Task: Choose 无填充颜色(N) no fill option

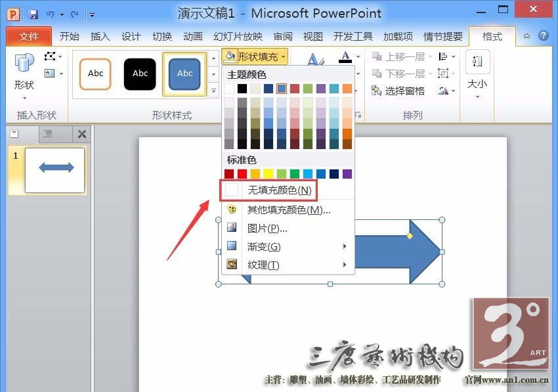Action: coord(288,190)
